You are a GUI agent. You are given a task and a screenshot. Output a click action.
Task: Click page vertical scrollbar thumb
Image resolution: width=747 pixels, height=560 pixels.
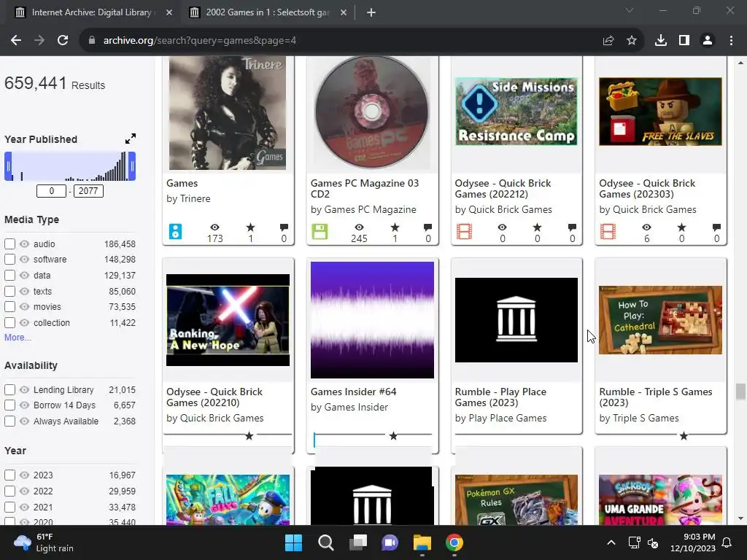[740, 392]
